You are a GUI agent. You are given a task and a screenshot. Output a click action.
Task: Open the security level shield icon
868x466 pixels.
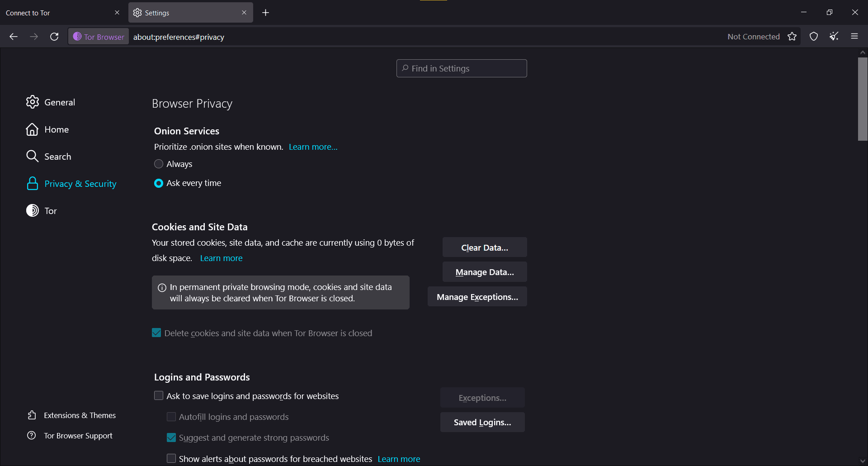pos(814,37)
